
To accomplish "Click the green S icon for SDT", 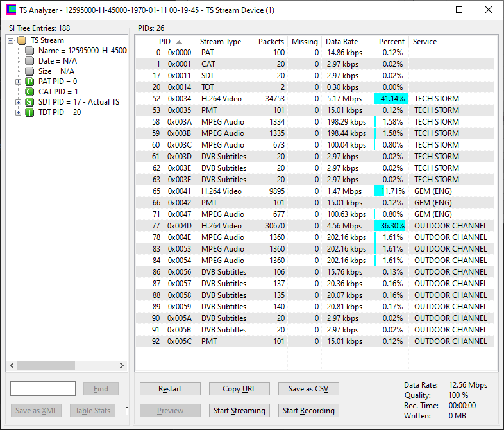I will click(x=29, y=102).
